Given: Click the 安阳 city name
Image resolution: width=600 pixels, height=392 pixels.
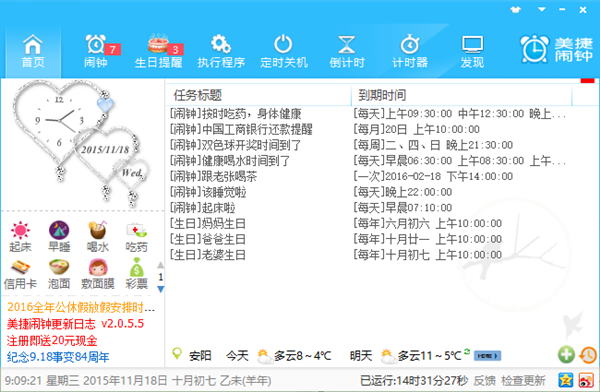Looking at the screenshot, I should 200,356.
